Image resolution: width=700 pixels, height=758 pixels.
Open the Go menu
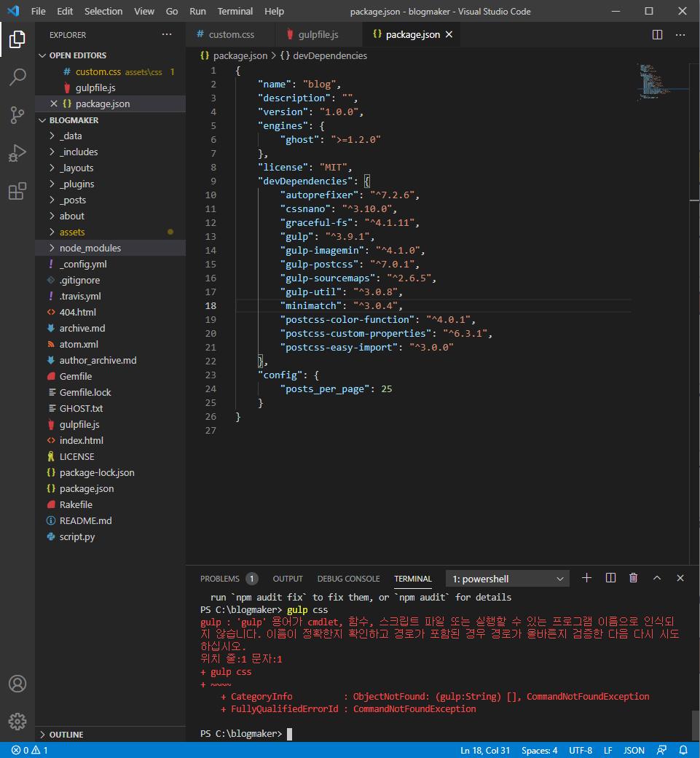click(x=171, y=11)
